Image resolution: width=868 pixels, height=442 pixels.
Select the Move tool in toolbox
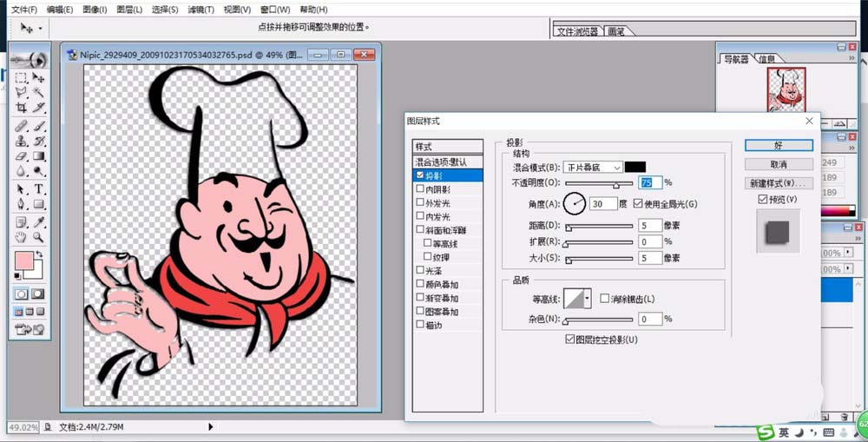click(x=38, y=78)
